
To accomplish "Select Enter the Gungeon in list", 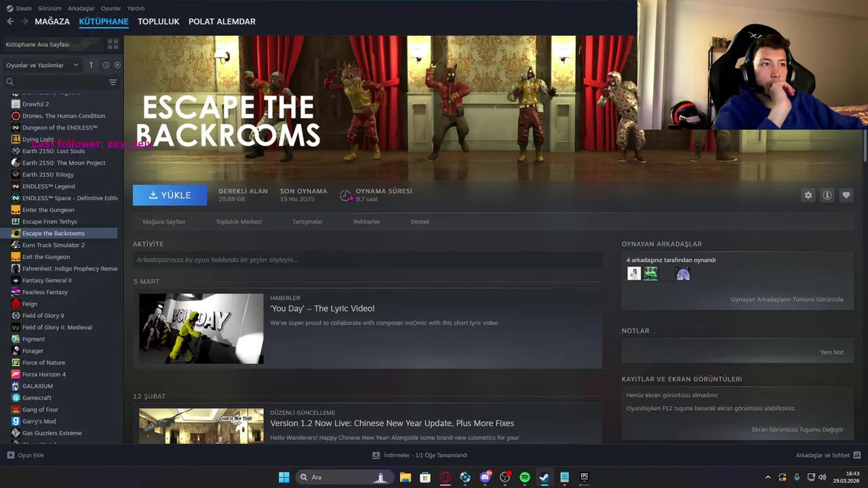I will point(48,210).
